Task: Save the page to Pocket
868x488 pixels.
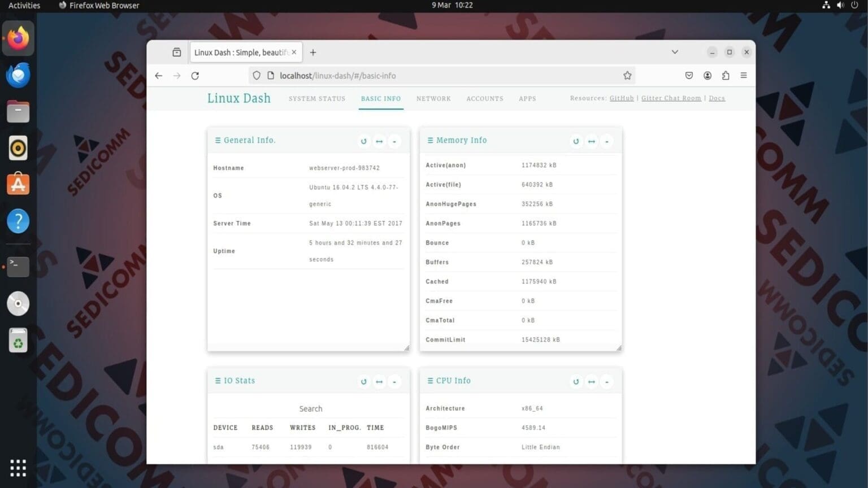Action: [x=689, y=76]
